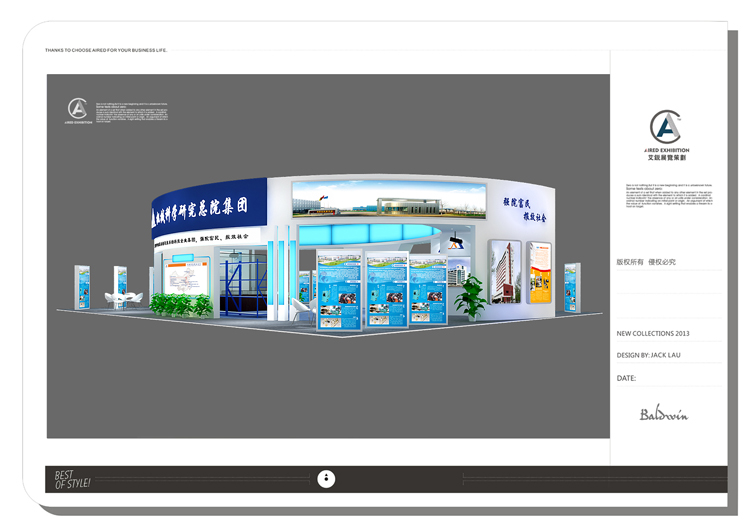
Task: Click the far-left standing banner display
Action: tap(83, 288)
